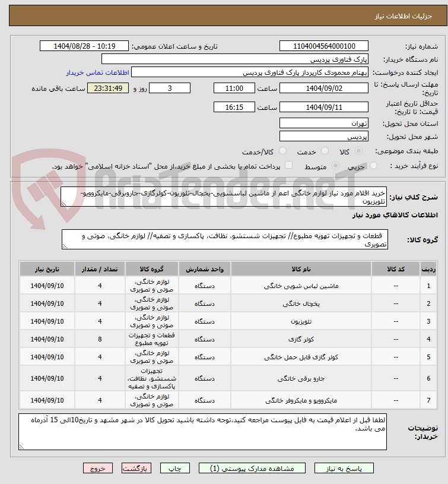Select the جزیی purchase type radio

373,166
